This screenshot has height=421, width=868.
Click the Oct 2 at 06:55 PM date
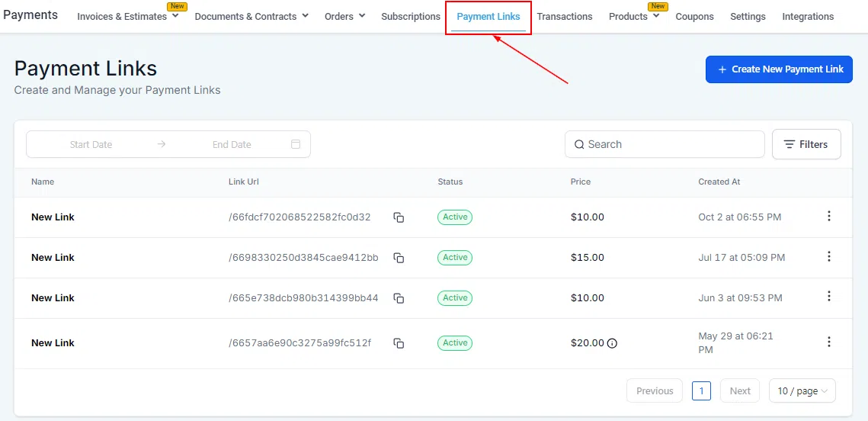pos(739,217)
